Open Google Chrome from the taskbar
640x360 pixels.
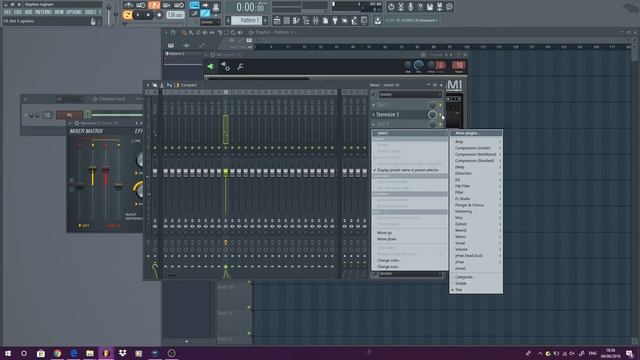coord(57,353)
